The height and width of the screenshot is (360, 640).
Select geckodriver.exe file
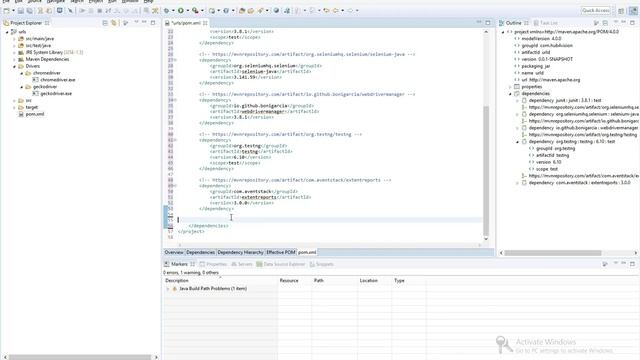click(x=56, y=93)
